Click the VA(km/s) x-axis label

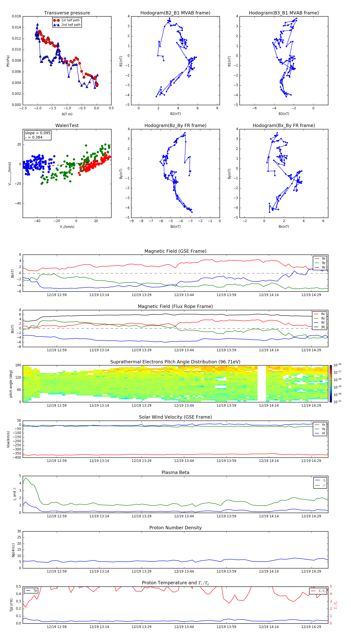pos(67,227)
